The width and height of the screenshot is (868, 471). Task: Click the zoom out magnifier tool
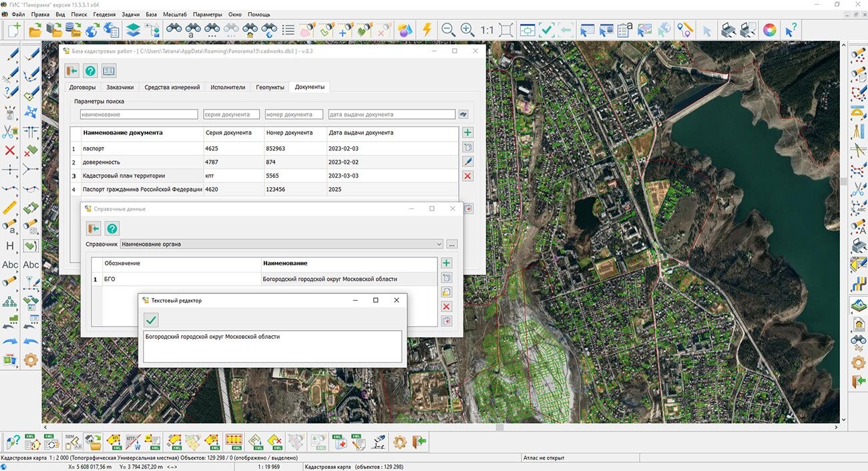[448, 30]
